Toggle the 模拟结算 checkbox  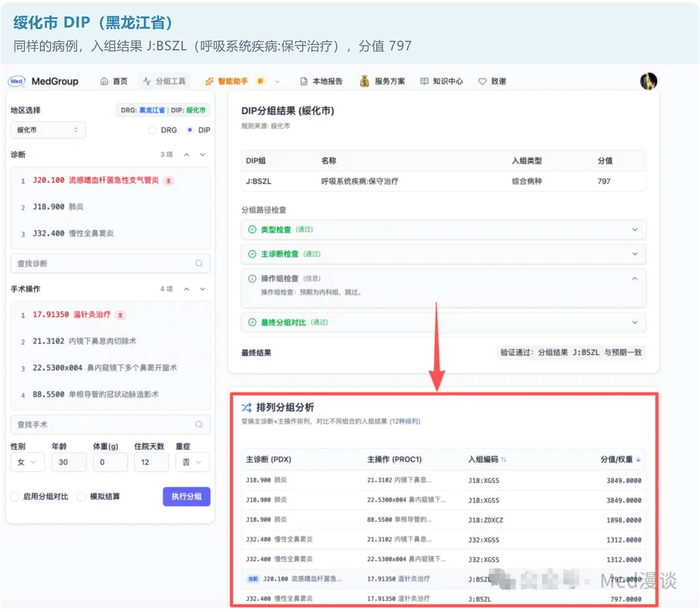pos(82,496)
